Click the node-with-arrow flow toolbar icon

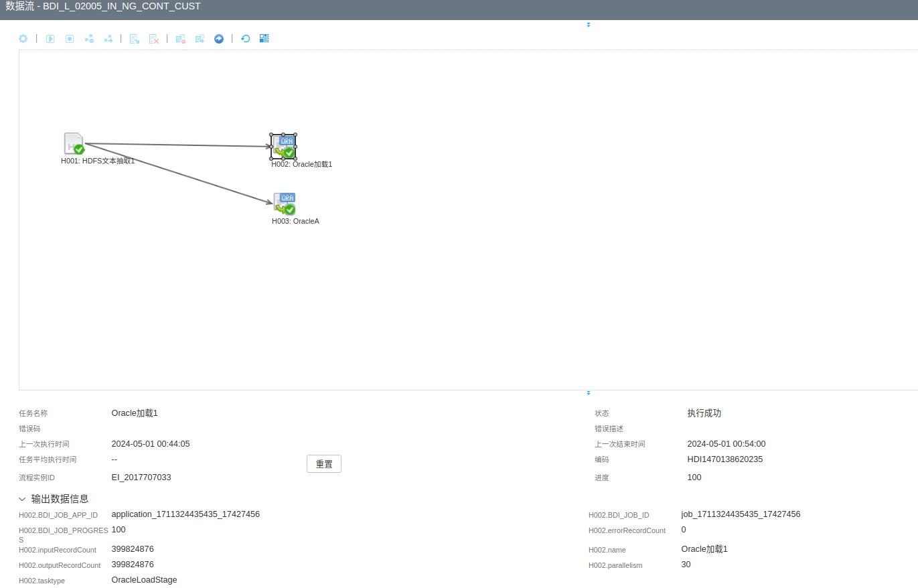point(108,39)
